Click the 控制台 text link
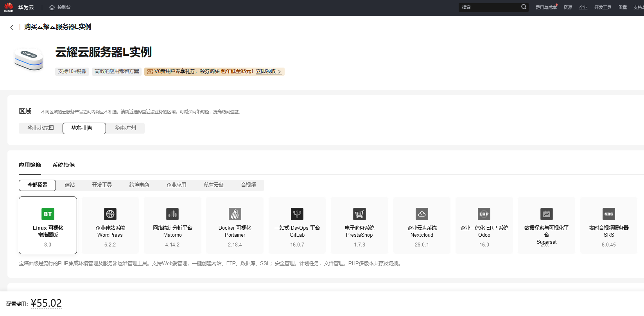 (x=64, y=7)
